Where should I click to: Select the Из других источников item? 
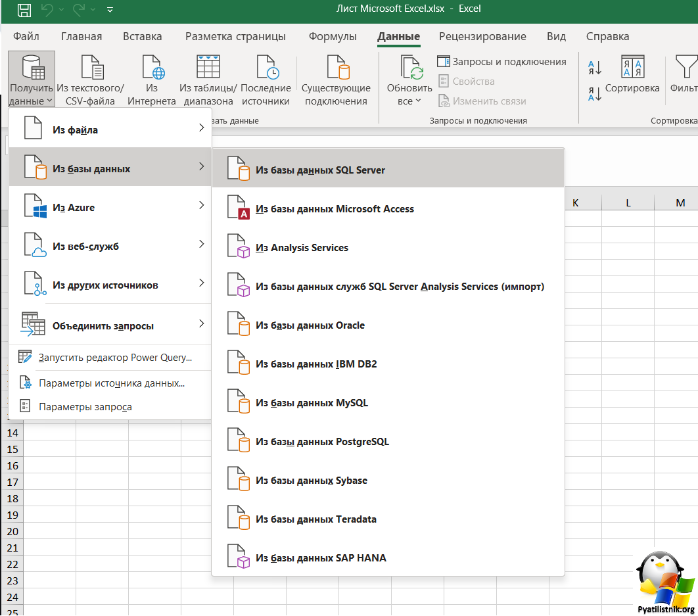click(x=110, y=283)
